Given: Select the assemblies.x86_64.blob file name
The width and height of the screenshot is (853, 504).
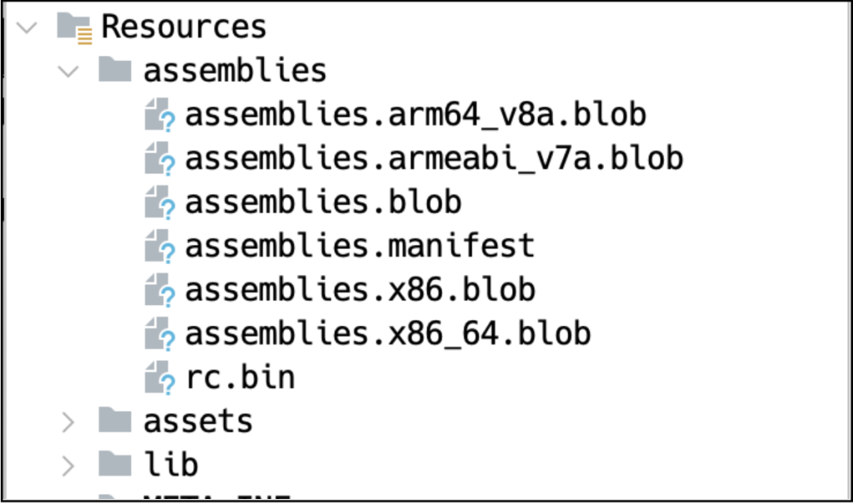Looking at the screenshot, I should [x=387, y=333].
